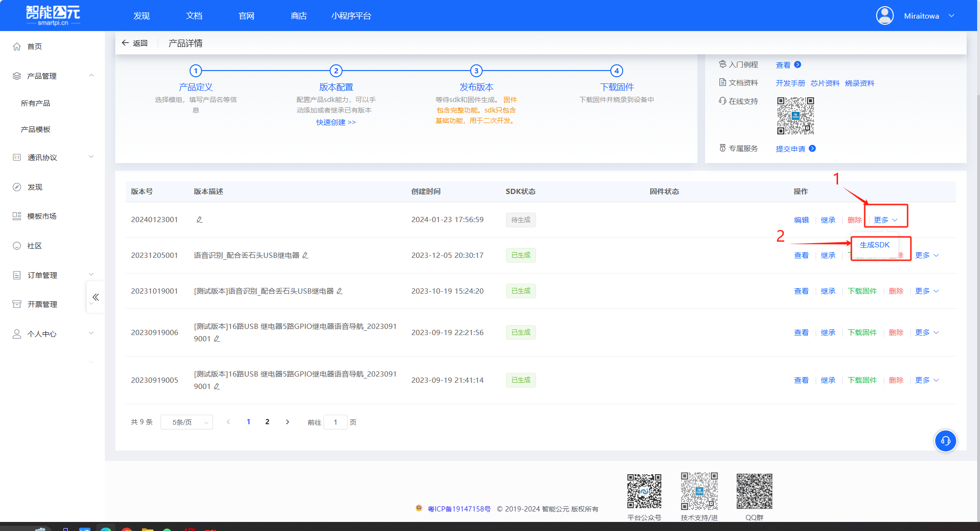Open the 芯片资料 link
Viewport: 980px width, 531px height.
(825, 83)
